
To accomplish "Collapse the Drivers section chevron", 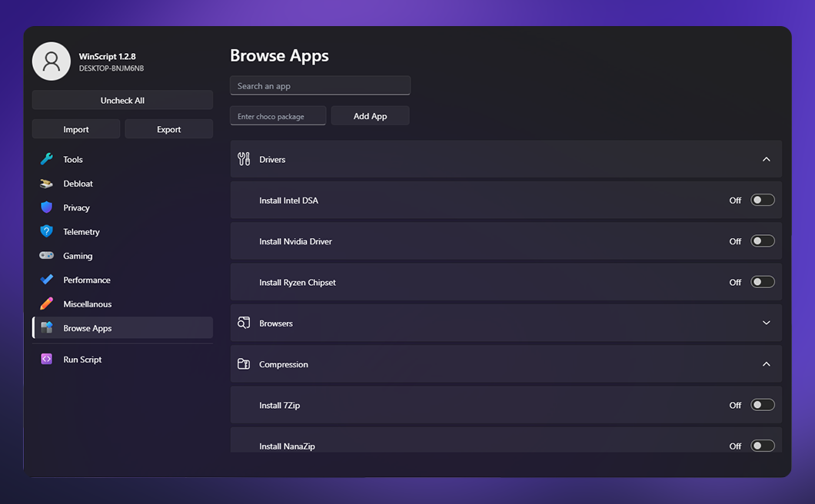I will point(766,159).
